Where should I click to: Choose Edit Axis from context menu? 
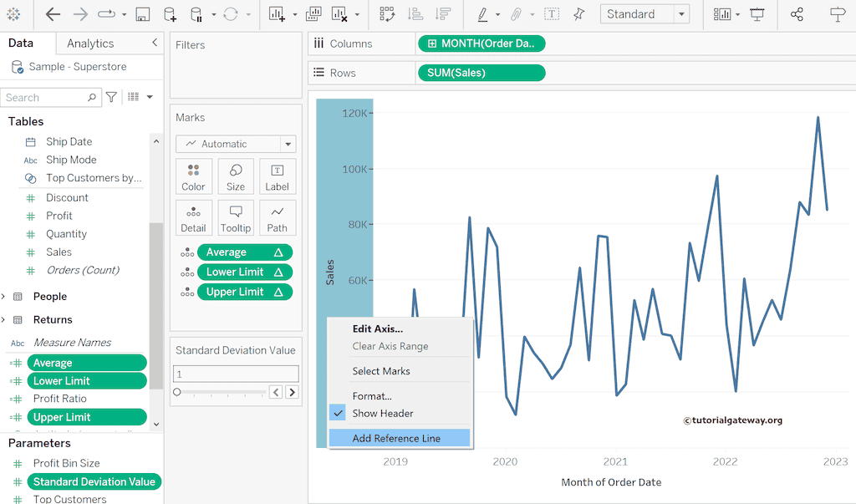tap(377, 328)
